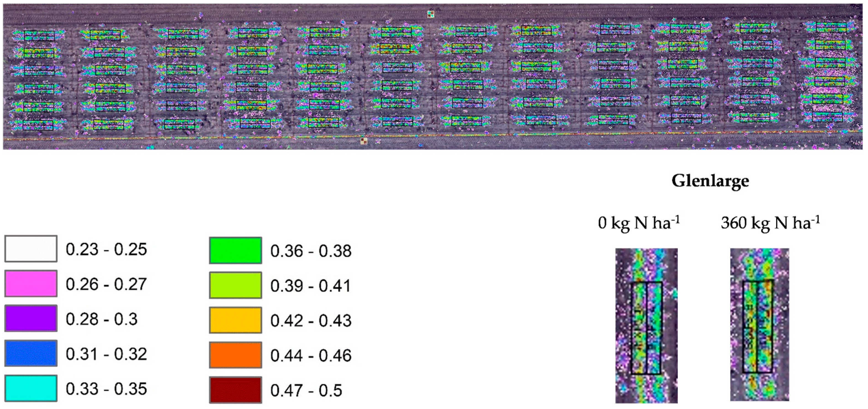Select the pink 0.26 - 0.27 legend swatch

pyautogui.click(x=31, y=284)
